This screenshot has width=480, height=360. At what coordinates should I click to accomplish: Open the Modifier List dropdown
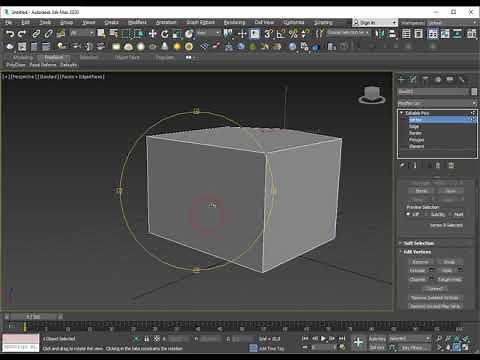pyautogui.click(x=437, y=103)
